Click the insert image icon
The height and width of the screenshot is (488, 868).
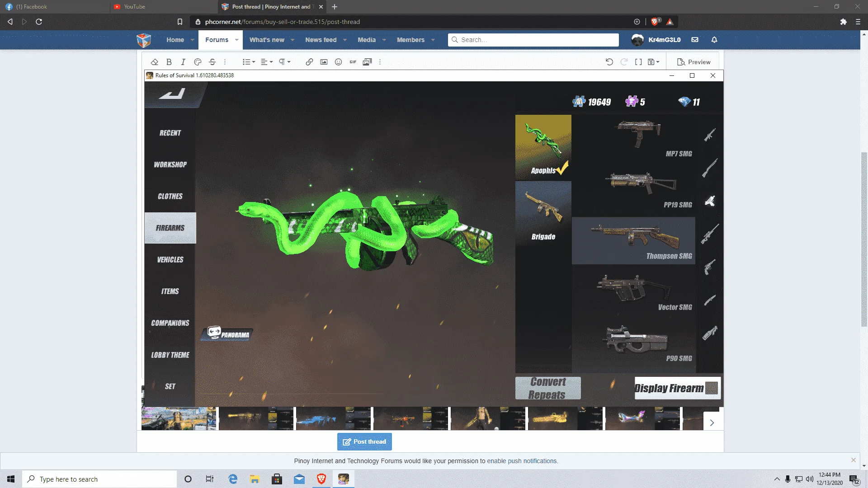pos(324,62)
